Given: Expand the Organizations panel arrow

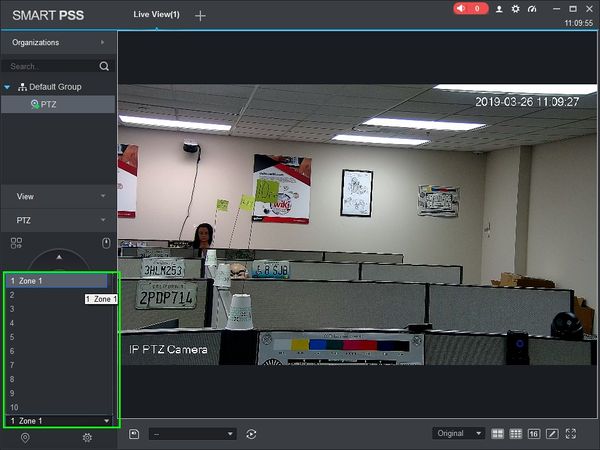Looking at the screenshot, I should tap(102, 42).
